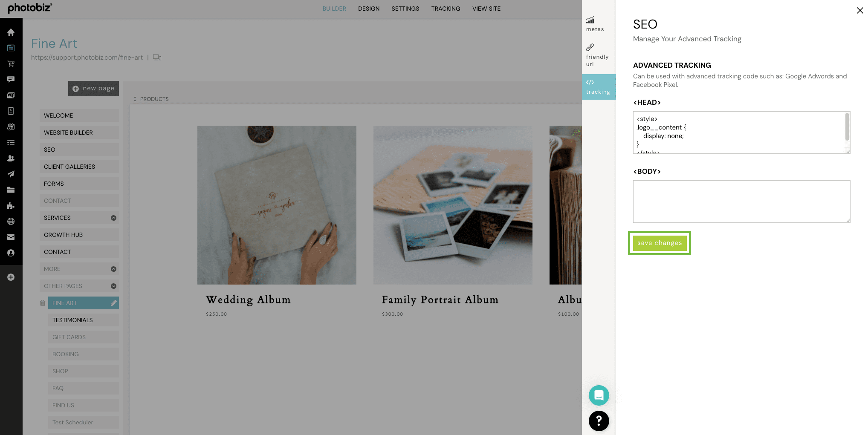This screenshot has width=868, height=435.
Task: Open the chat support bubble icon
Action: coord(599,395)
